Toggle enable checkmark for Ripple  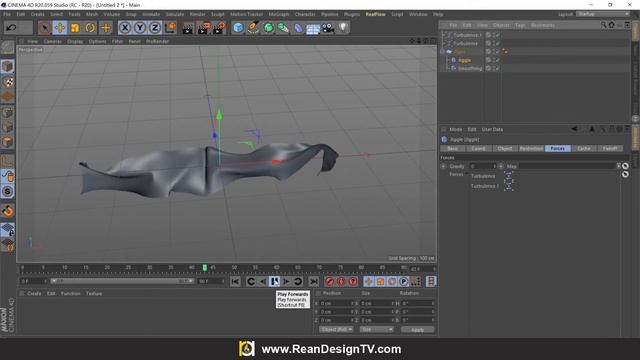click(x=498, y=60)
